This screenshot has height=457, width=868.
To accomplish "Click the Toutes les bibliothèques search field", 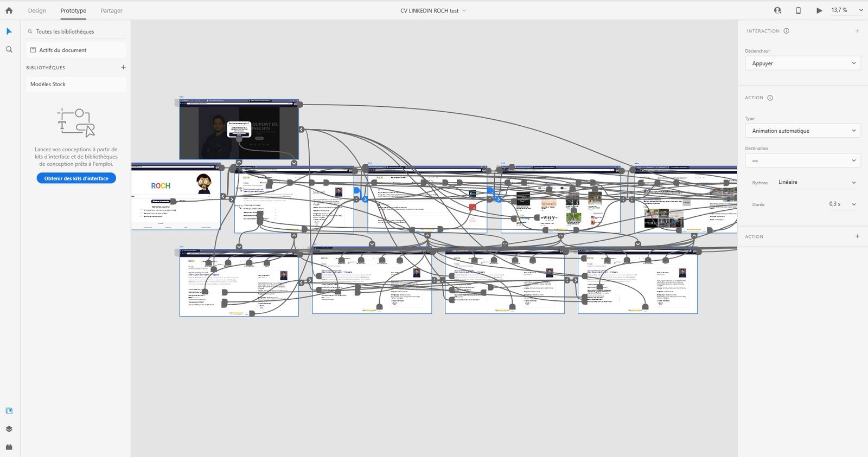I will coord(76,31).
